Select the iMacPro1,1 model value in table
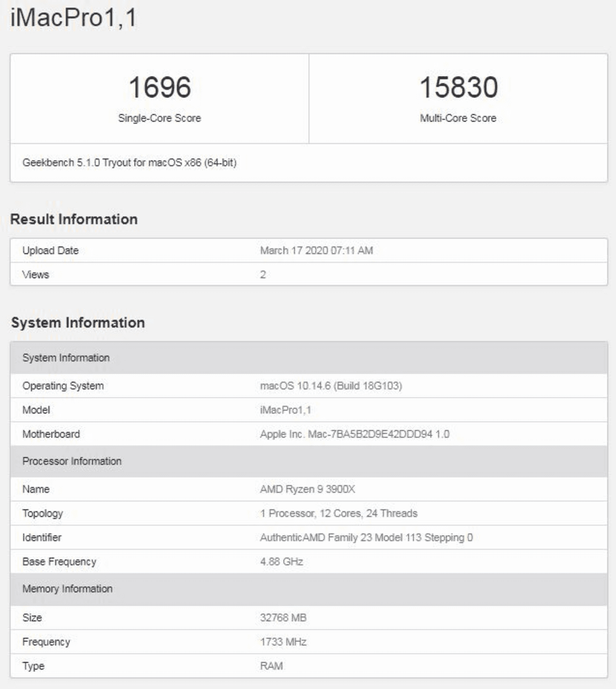 (285, 410)
